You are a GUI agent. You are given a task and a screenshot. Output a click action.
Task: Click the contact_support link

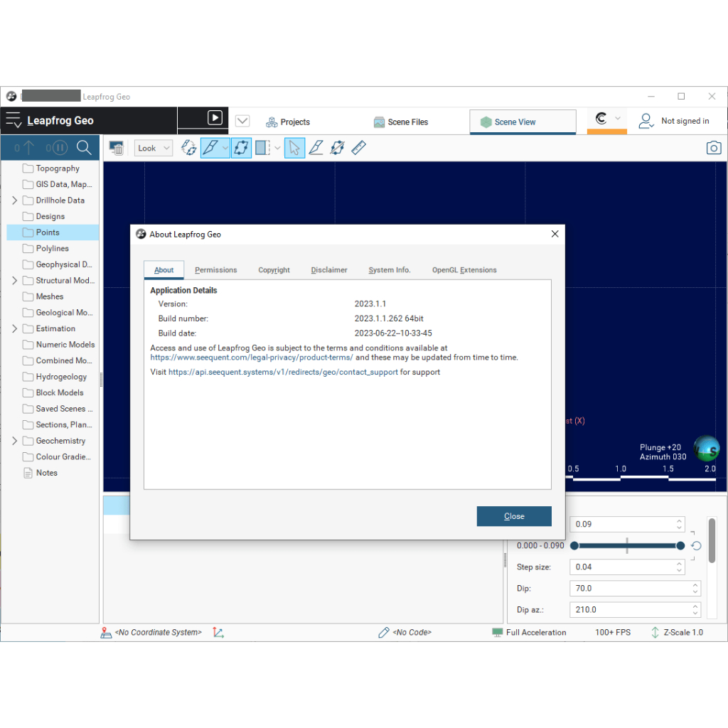283,372
